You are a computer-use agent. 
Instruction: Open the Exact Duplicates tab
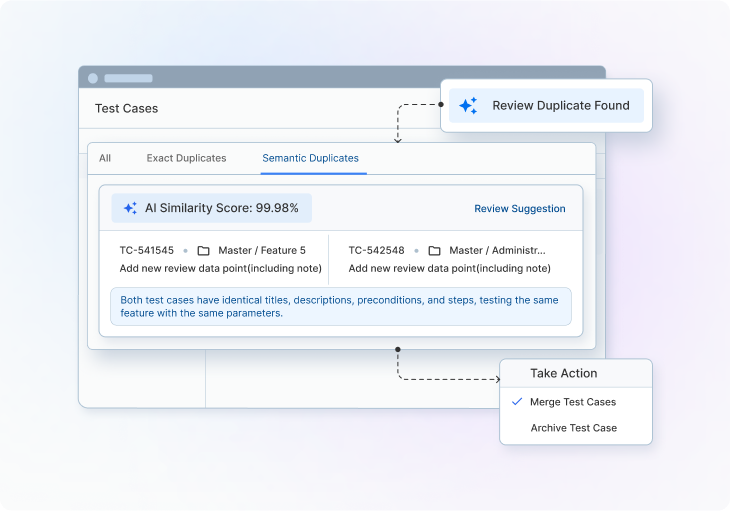pyautogui.click(x=186, y=158)
